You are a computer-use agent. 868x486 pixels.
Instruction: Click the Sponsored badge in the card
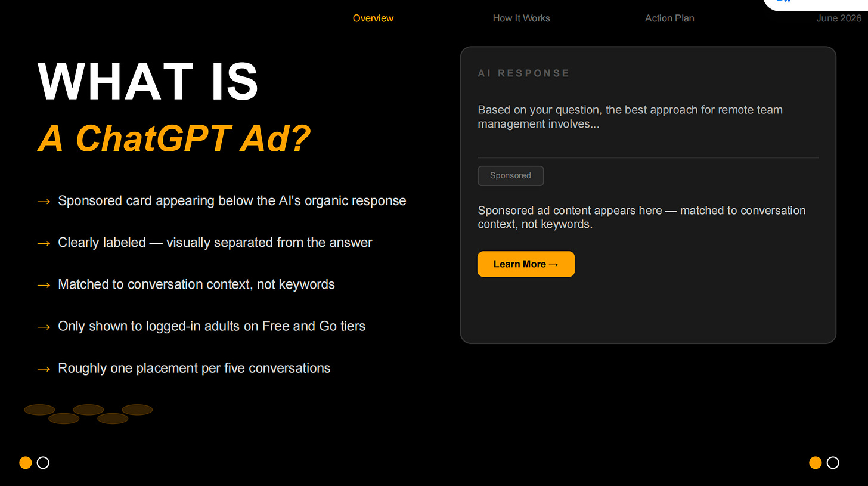(x=510, y=176)
